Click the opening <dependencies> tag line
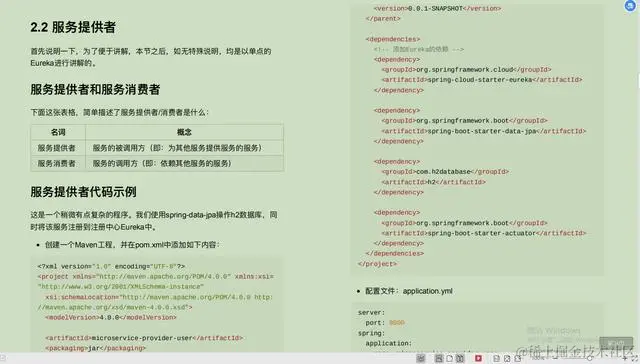The image size is (640, 364). pos(393,39)
